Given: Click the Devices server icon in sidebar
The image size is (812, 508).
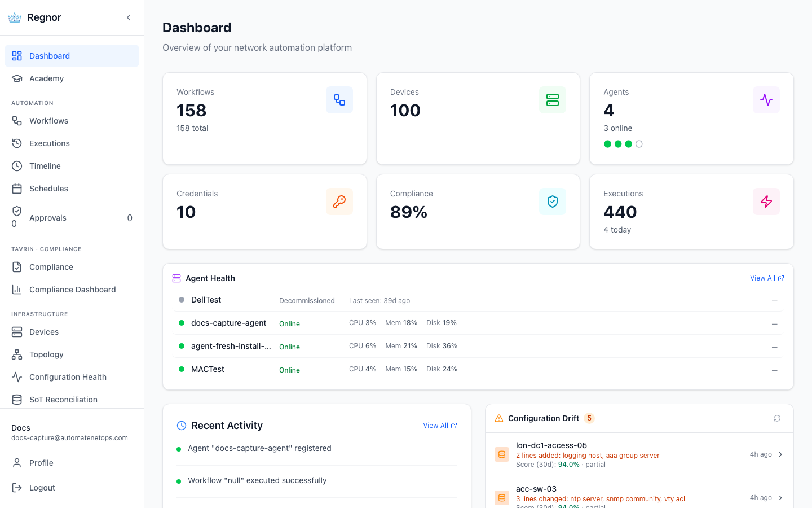Looking at the screenshot, I should coord(17,332).
